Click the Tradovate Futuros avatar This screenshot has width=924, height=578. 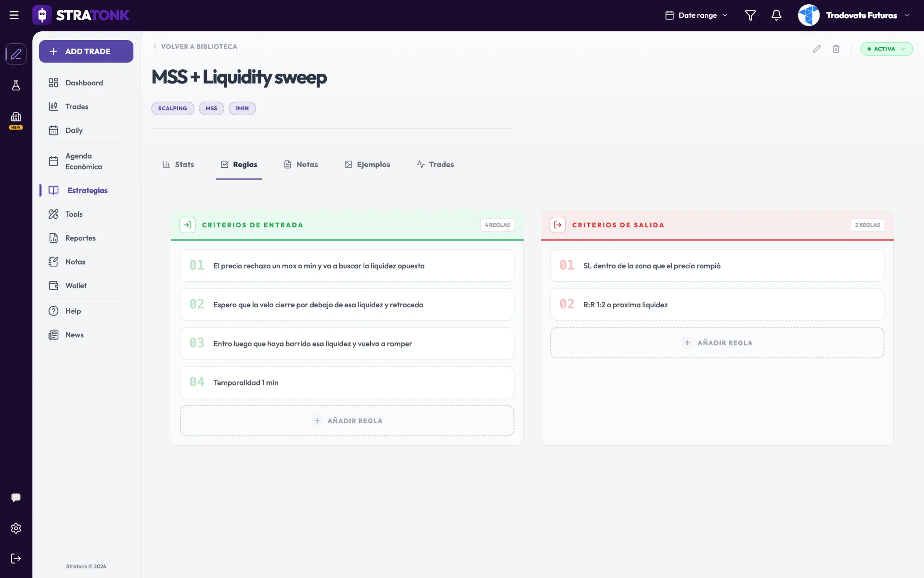[x=808, y=15]
